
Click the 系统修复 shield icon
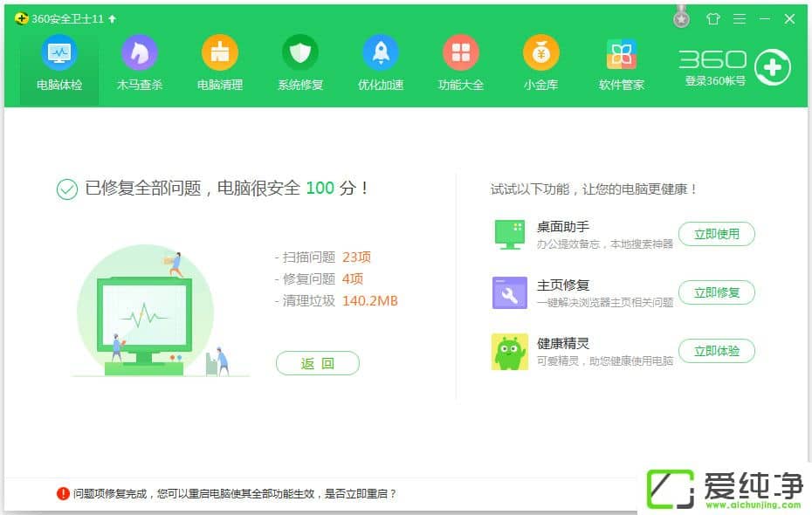(300, 53)
